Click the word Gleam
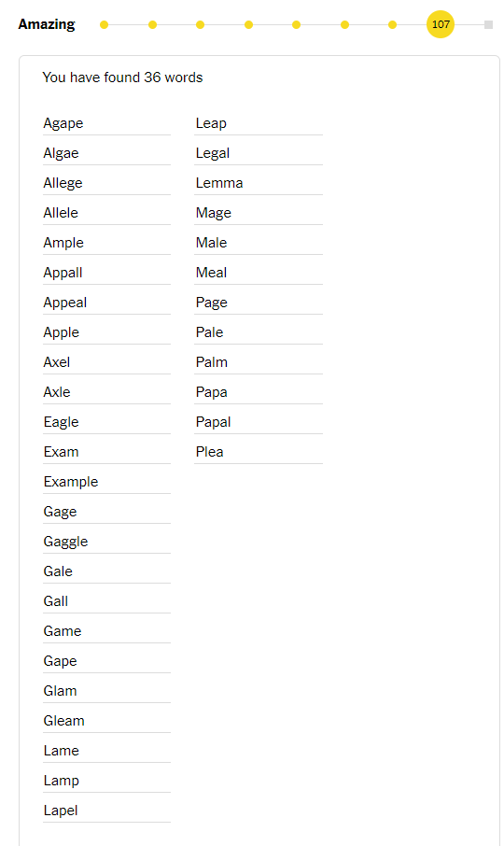 click(63, 721)
